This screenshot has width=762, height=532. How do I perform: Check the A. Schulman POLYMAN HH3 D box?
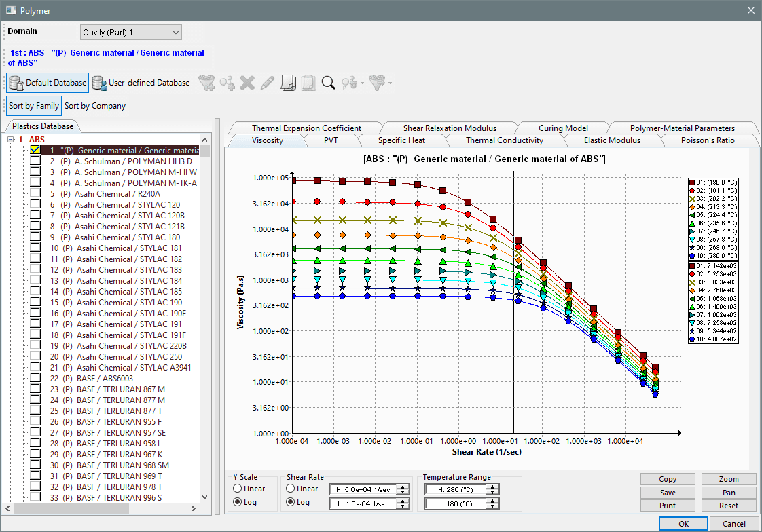tap(35, 161)
